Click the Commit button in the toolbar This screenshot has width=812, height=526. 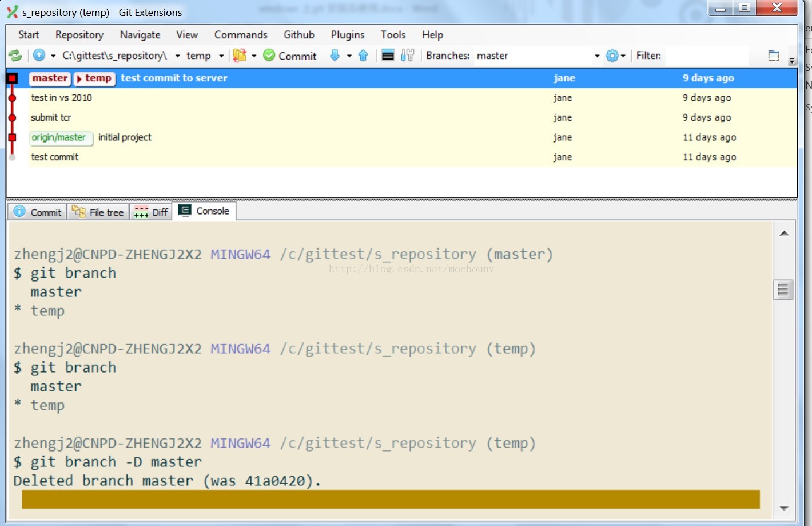(x=290, y=56)
